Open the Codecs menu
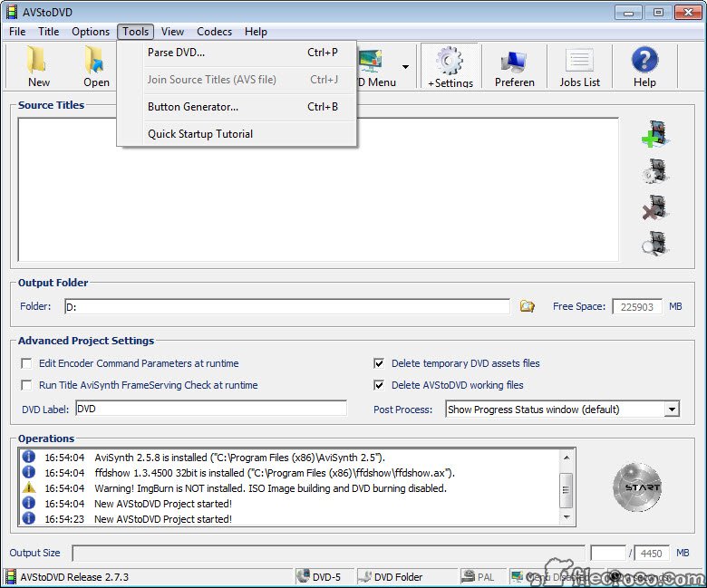The width and height of the screenshot is (707, 588). [214, 32]
